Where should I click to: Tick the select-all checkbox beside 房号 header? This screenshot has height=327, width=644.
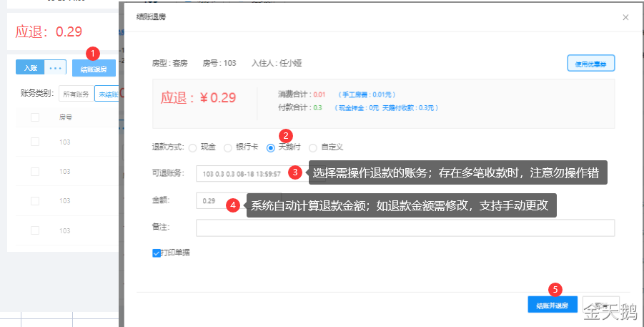35,117
